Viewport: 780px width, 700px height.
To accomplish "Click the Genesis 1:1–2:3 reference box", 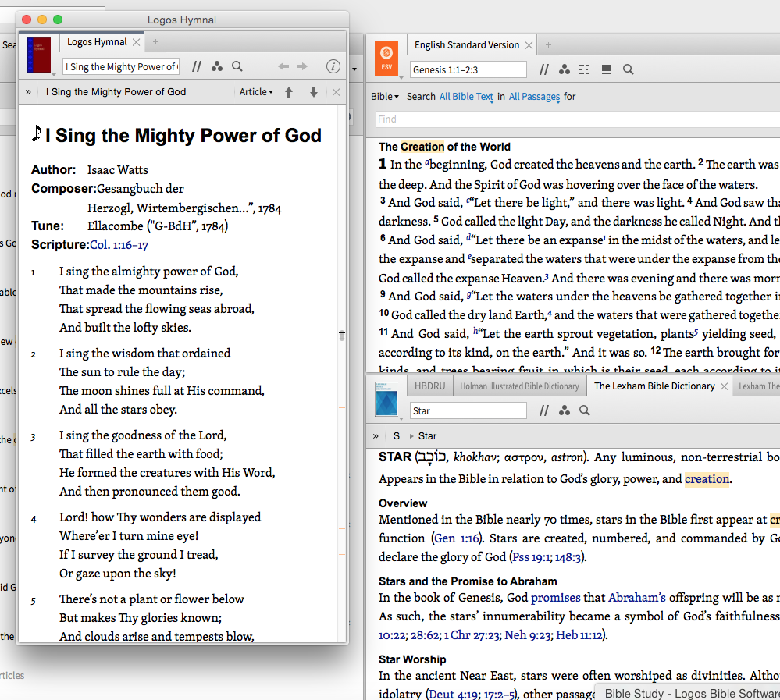I will point(468,69).
